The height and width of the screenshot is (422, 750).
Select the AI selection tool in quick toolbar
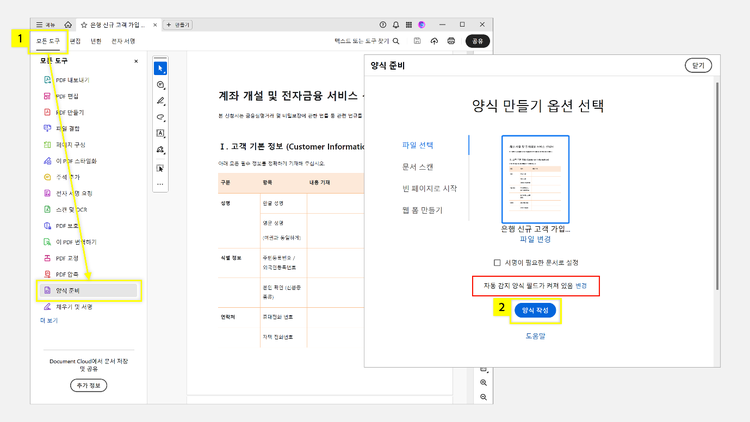[160, 168]
